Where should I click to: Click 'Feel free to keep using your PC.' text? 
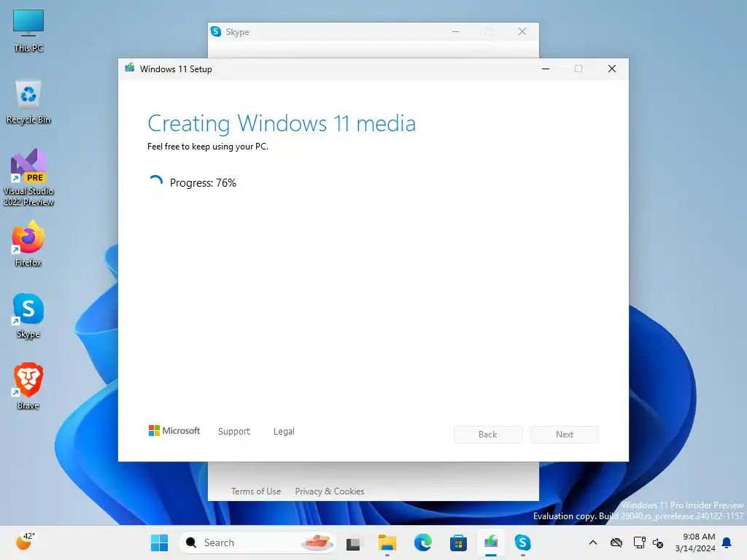[208, 146]
